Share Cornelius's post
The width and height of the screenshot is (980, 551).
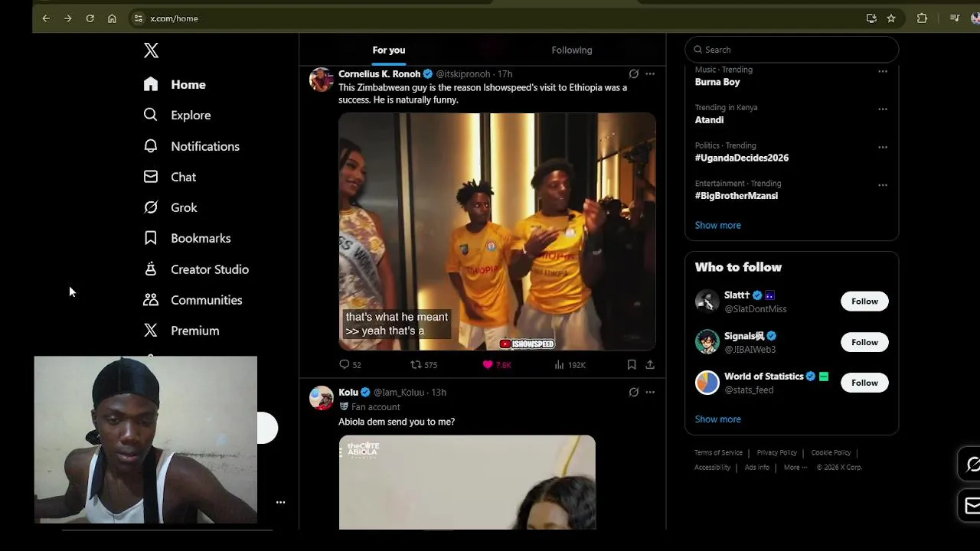(650, 365)
